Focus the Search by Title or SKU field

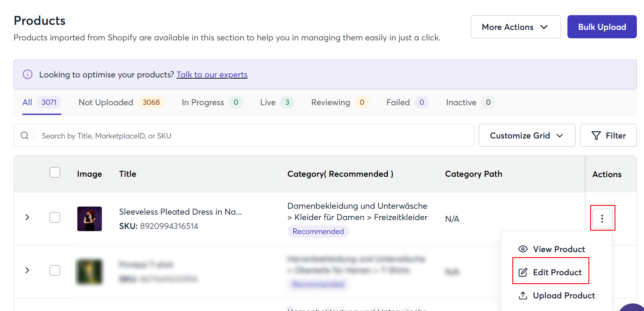click(x=252, y=136)
